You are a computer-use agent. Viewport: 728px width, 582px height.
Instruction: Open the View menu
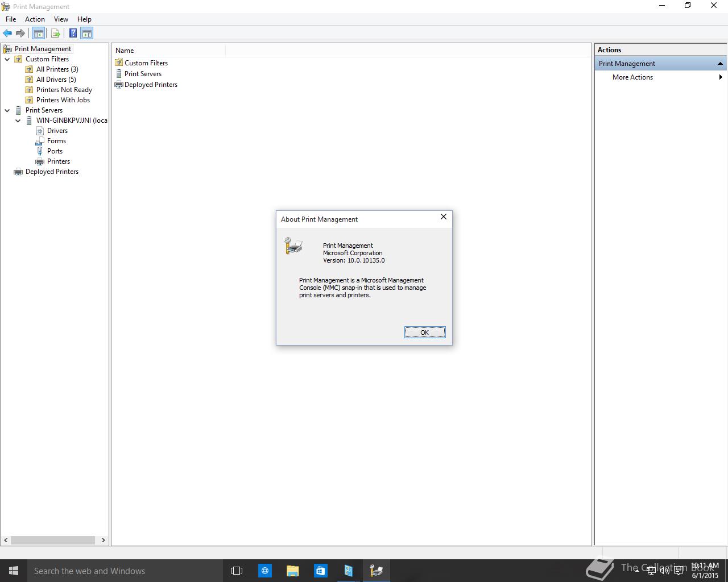click(61, 19)
